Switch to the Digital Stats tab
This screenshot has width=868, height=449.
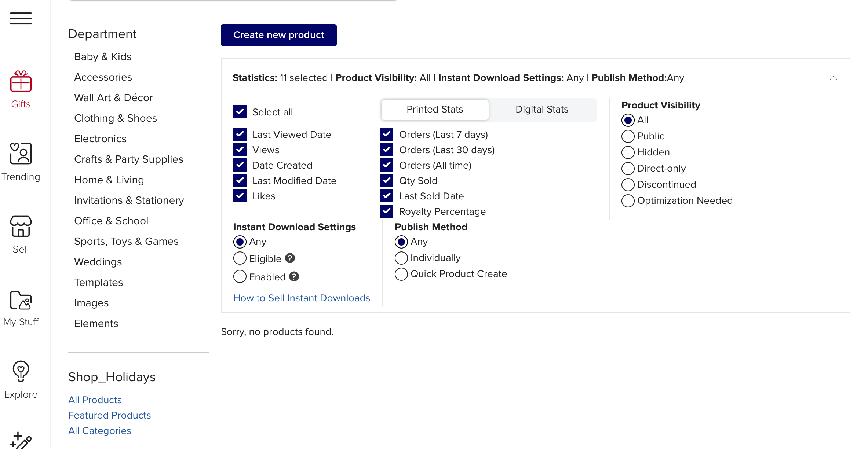[542, 109]
